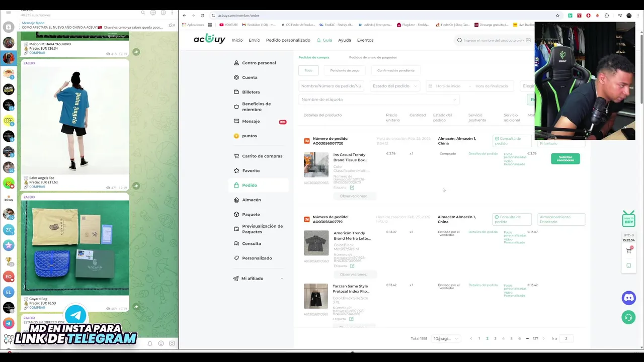
Task: Go to page 3 of orders
Action: coord(495,338)
